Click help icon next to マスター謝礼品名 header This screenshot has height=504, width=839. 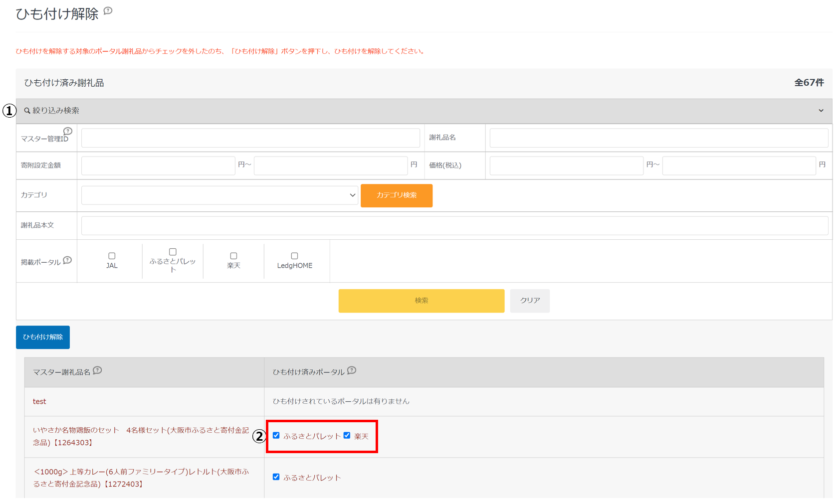click(97, 370)
